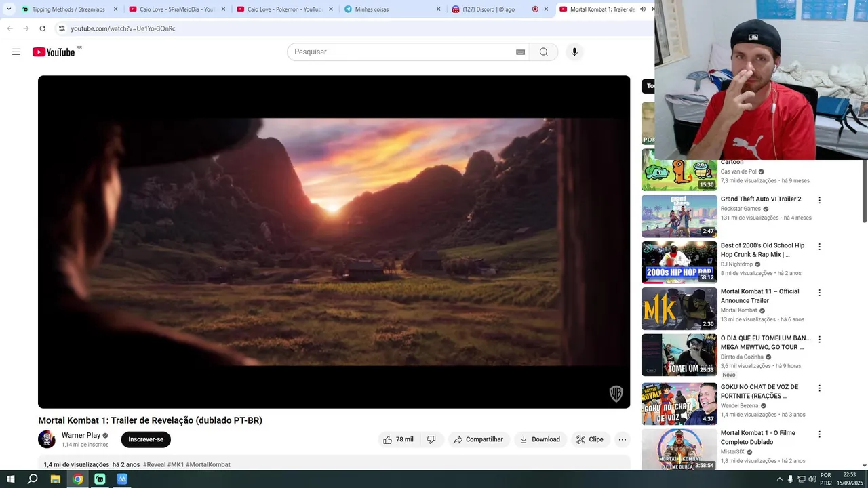The width and height of the screenshot is (868, 488).
Task: Mute the Mortal Kombat tab audio icon
Action: click(x=642, y=9)
